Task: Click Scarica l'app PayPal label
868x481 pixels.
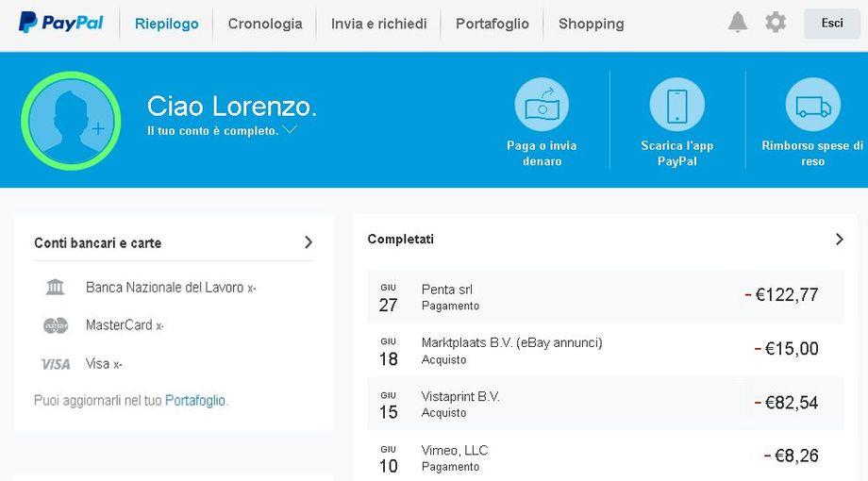Action: pos(677,154)
